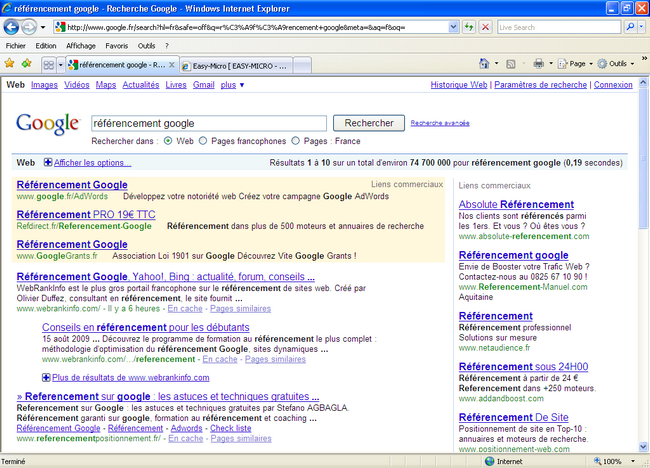Click the Internet Explorer title bar icon

[7, 8]
